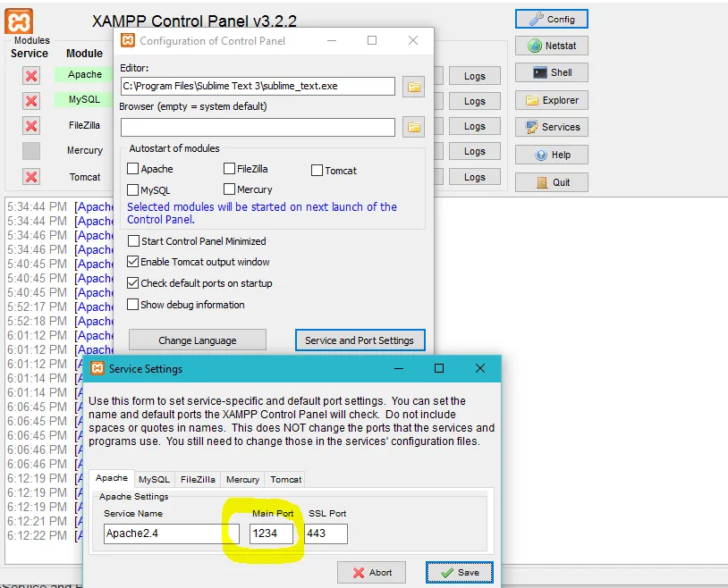Click the Editor path field
Image resolution: width=728 pixels, height=588 pixels.
258,87
